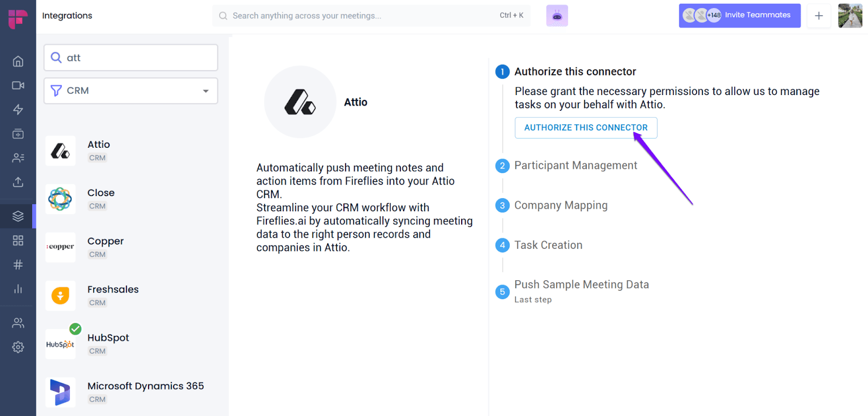Open the lightning bolt sidebar icon
868x416 pixels.
coord(18,110)
